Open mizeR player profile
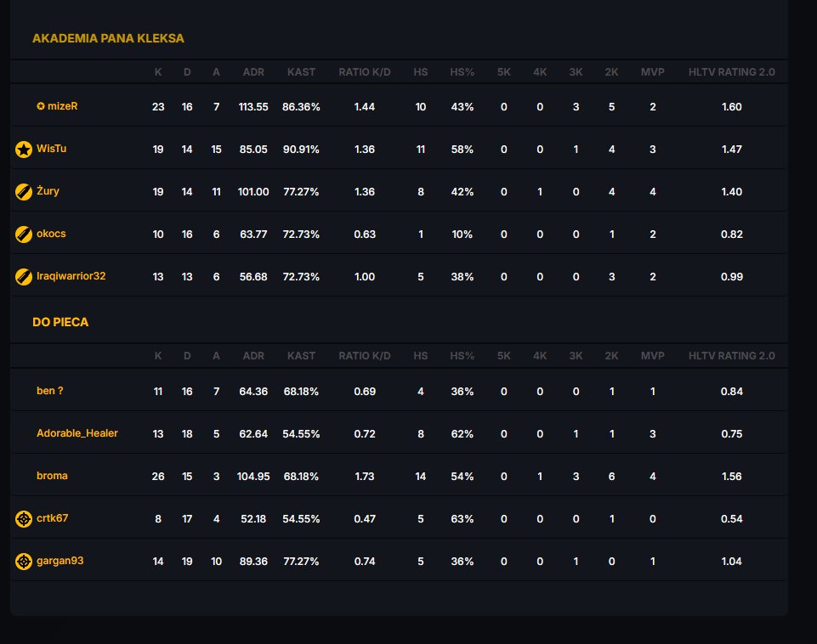The image size is (817, 644). tap(63, 106)
